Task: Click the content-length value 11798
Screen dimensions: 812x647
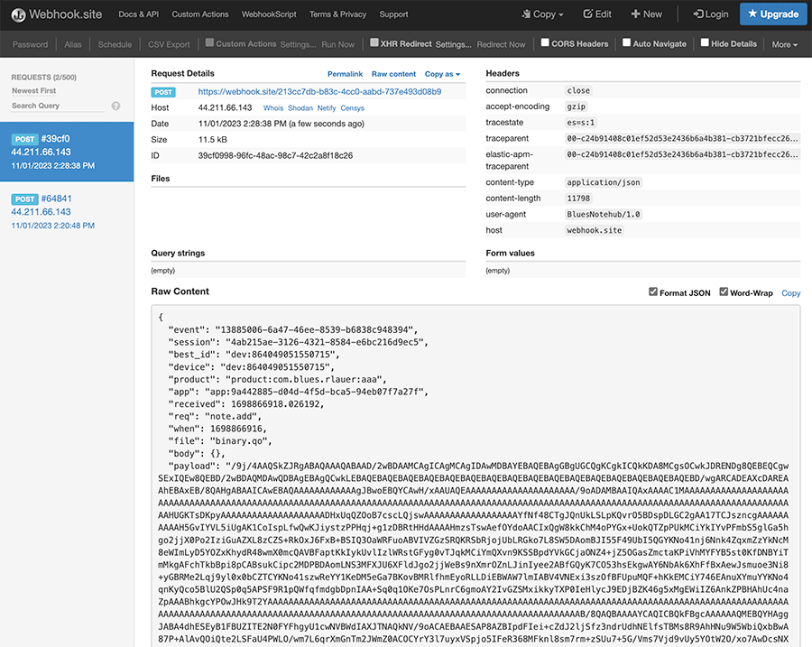Action: tap(578, 199)
